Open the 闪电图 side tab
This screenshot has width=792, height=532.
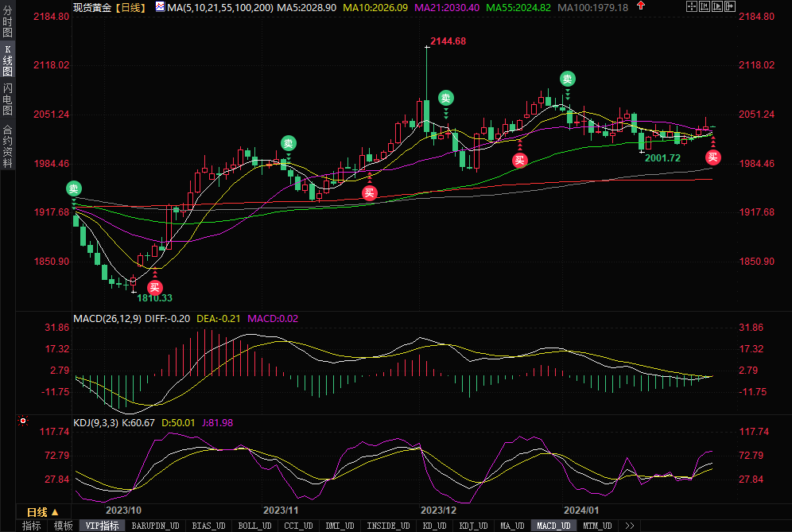coord(8,99)
